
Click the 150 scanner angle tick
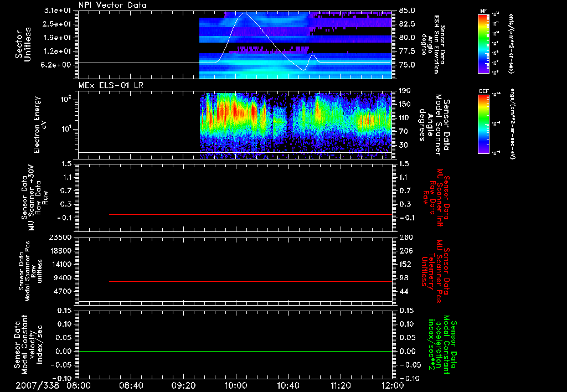(405, 105)
